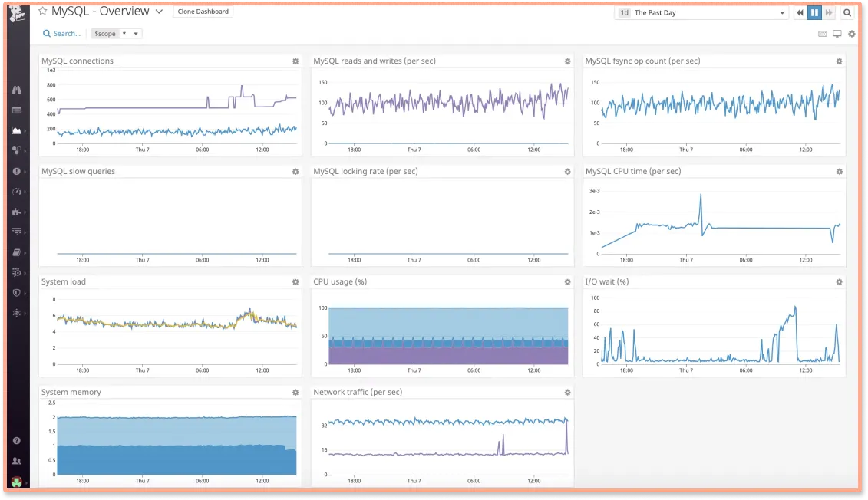Enter TV mode with monitor icon
868x500 pixels.
(x=837, y=34)
